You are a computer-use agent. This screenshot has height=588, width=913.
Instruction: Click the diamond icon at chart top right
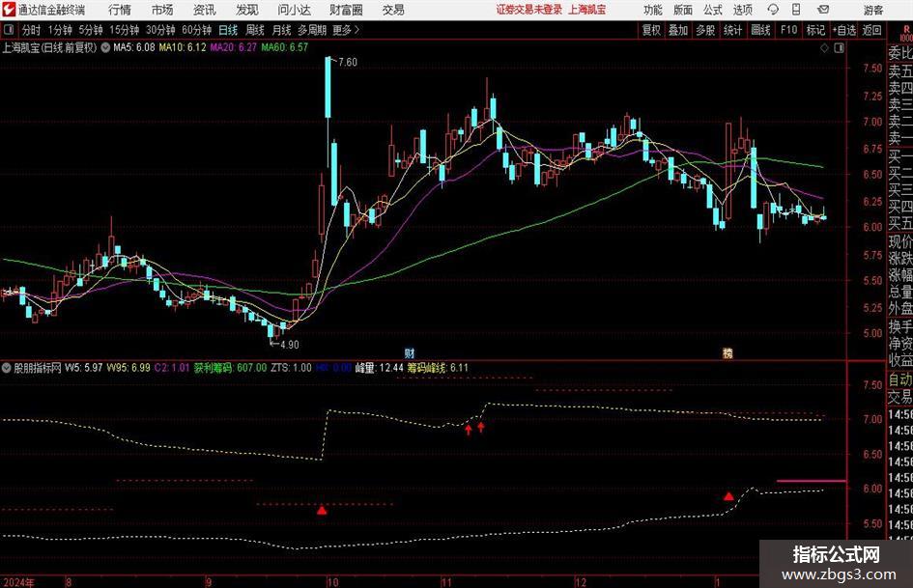[824, 48]
